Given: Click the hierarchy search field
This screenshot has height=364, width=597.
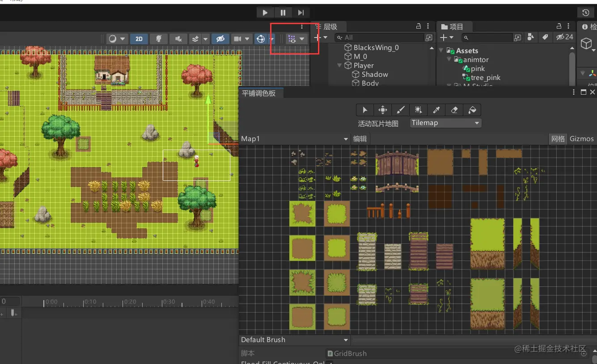Looking at the screenshot, I should click(x=382, y=38).
